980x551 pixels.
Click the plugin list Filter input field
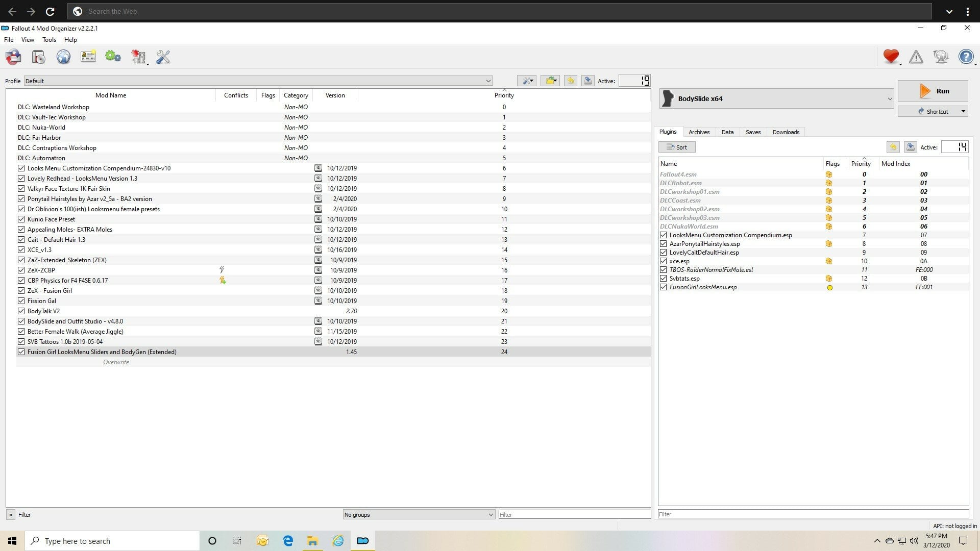click(813, 514)
